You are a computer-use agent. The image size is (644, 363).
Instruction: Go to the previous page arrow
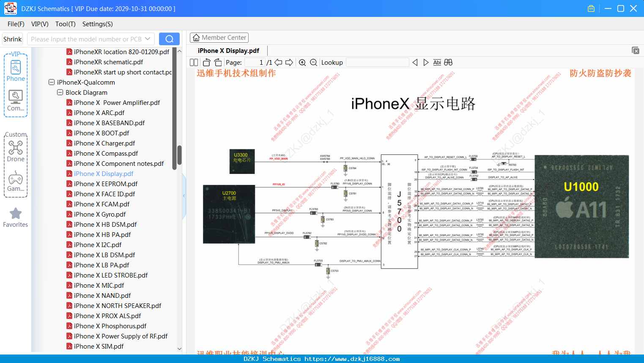pos(278,62)
